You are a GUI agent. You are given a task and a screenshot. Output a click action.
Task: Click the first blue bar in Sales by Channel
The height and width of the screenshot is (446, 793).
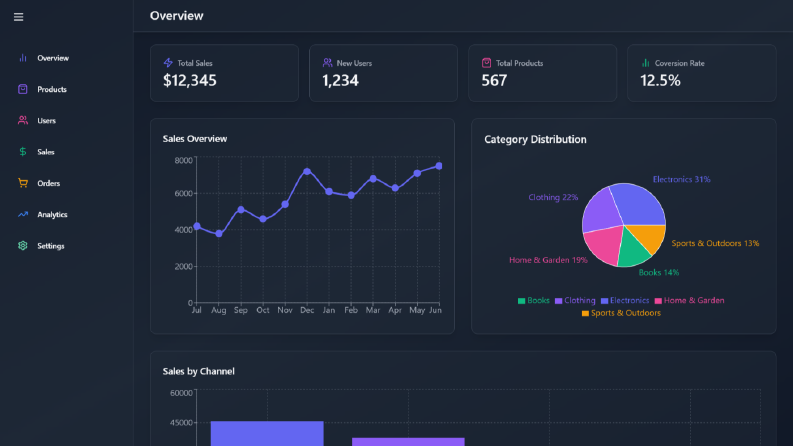pos(267,433)
